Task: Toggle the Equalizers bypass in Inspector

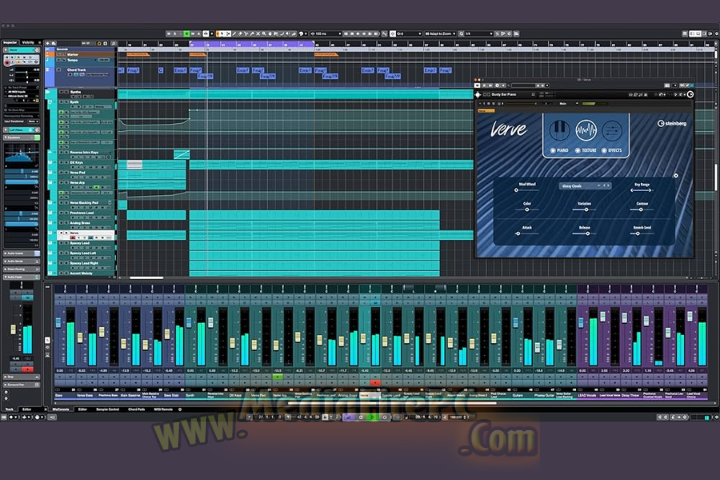Action: tap(37, 138)
